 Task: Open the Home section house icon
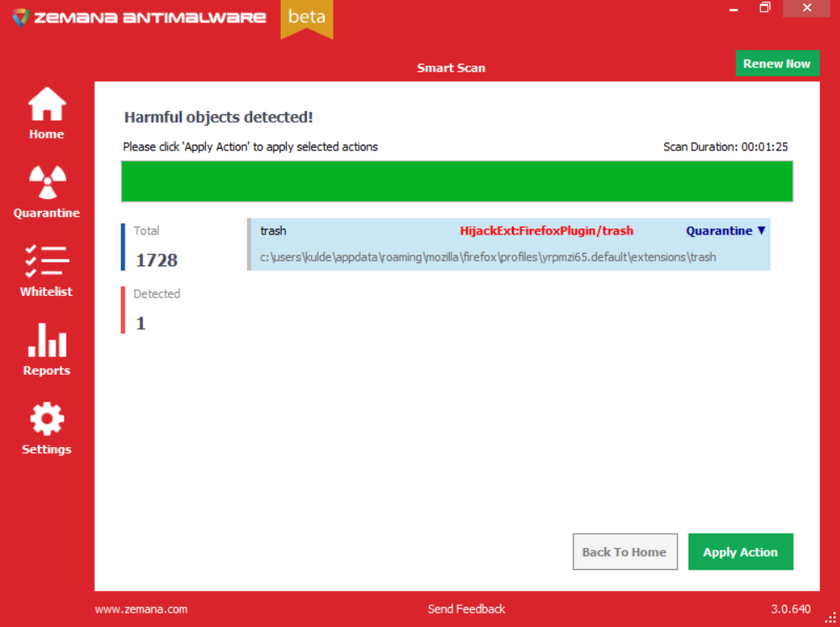point(47,104)
